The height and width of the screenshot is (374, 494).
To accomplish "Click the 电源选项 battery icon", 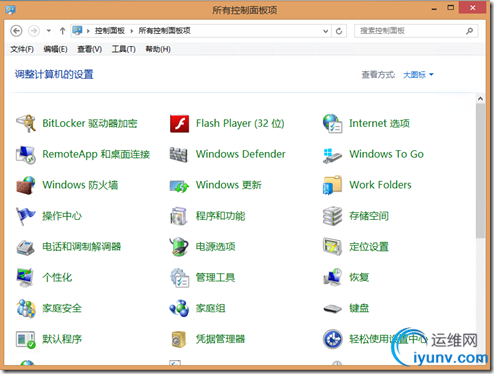I will 179,247.
